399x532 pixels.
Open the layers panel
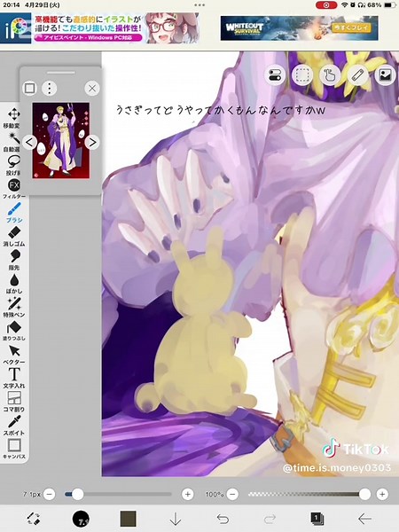click(317, 519)
